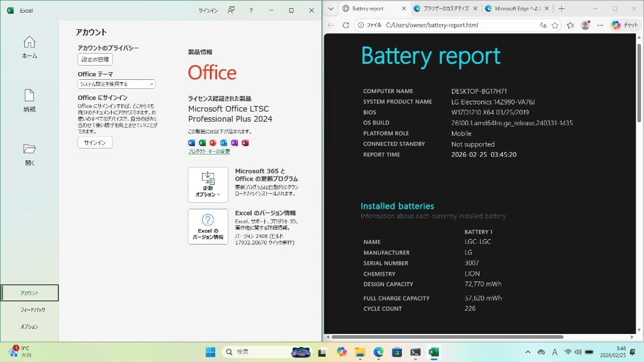Click the サインイン button under Office にサインイン

point(95,143)
